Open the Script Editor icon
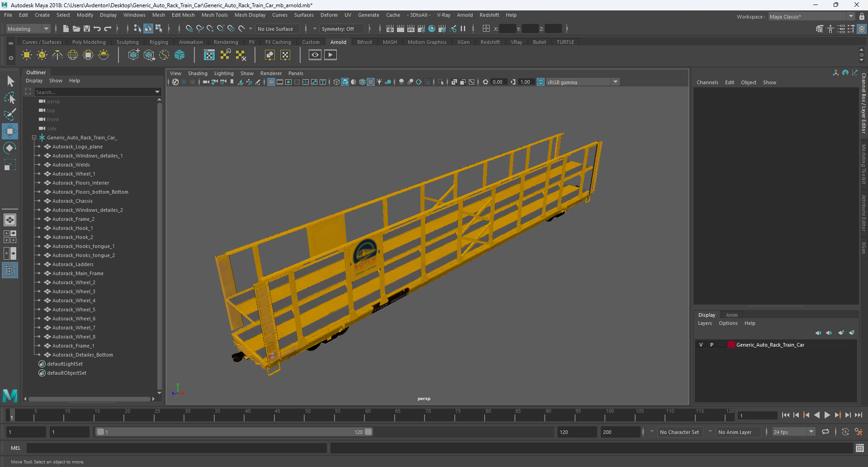The image size is (868, 467). tap(860, 448)
